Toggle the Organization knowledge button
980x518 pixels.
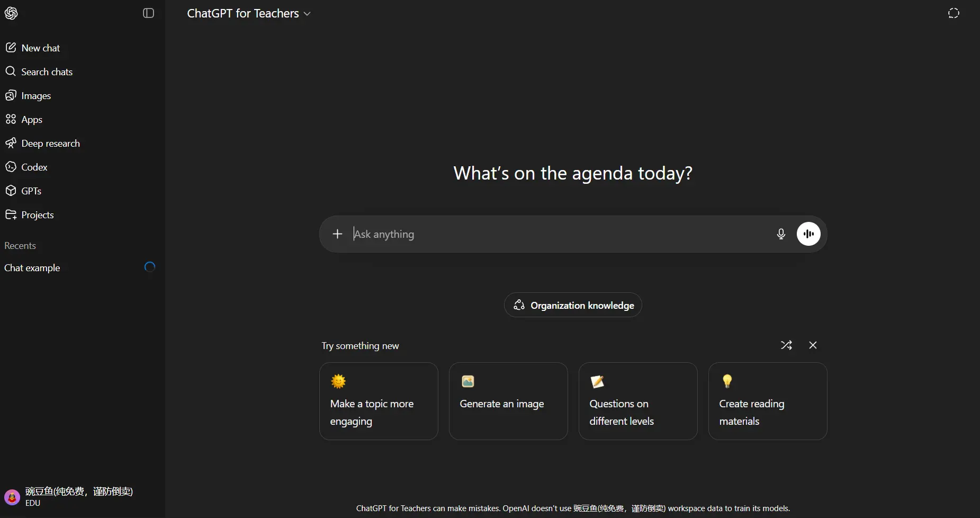pos(573,305)
